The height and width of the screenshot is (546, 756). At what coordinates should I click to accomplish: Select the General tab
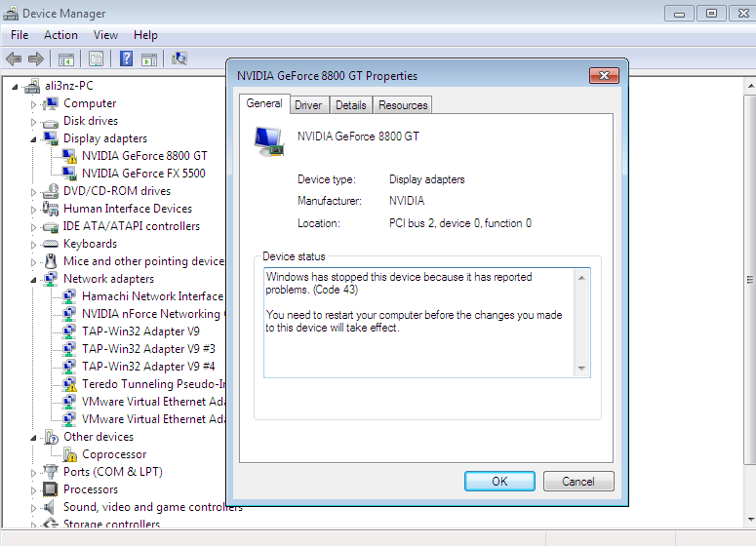tap(264, 103)
